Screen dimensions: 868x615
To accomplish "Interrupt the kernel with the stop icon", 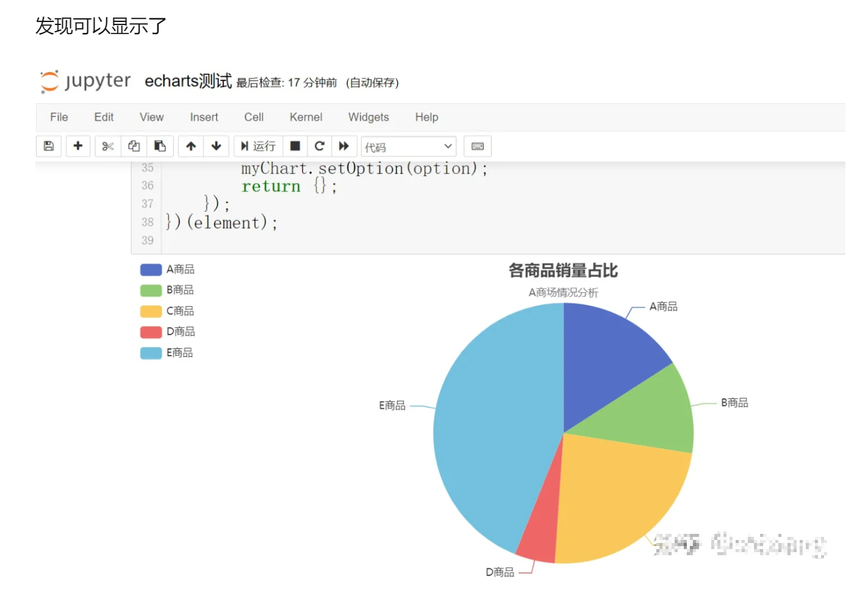I will [x=295, y=146].
